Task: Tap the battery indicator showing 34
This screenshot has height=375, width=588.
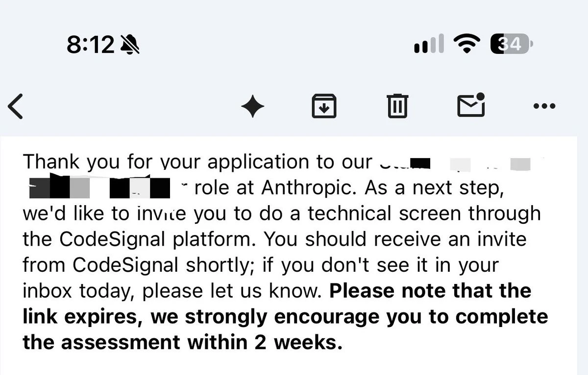Action: pos(511,44)
